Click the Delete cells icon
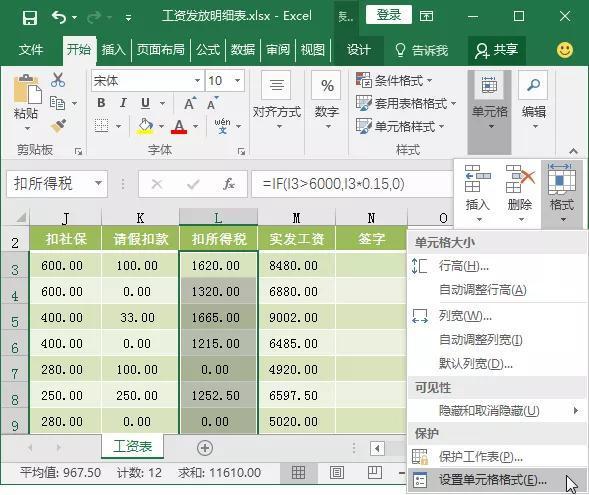 coord(520,193)
